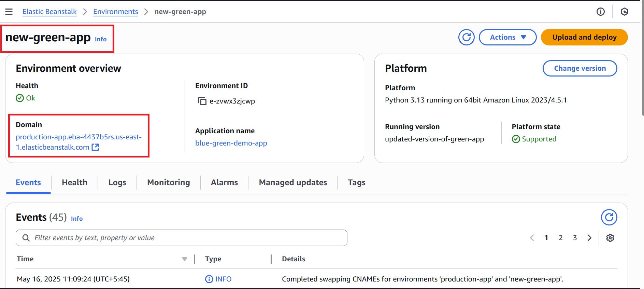Navigate to Environments breadcrumb link
Image resolution: width=644 pixels, height=289 pixels.
pos(115,12)
